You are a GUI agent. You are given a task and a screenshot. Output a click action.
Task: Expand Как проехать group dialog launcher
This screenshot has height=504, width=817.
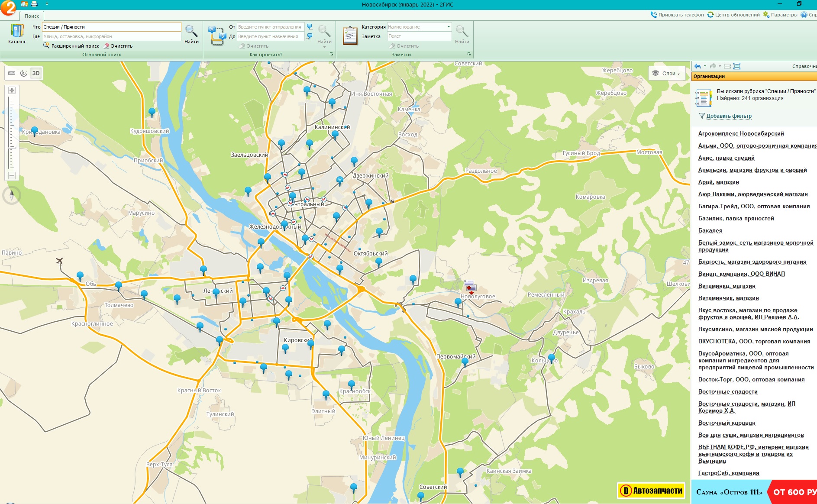332,55
